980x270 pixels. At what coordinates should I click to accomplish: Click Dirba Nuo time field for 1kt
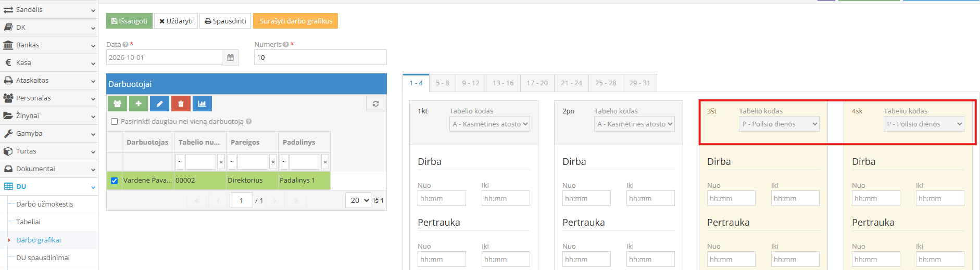[x=442, y=198]
